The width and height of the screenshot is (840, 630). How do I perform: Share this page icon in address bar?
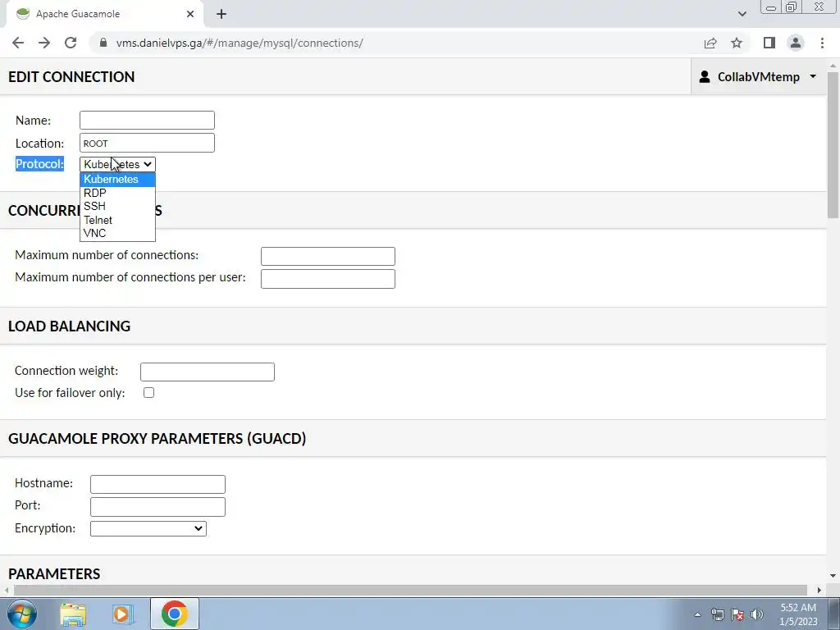[710, 43]
